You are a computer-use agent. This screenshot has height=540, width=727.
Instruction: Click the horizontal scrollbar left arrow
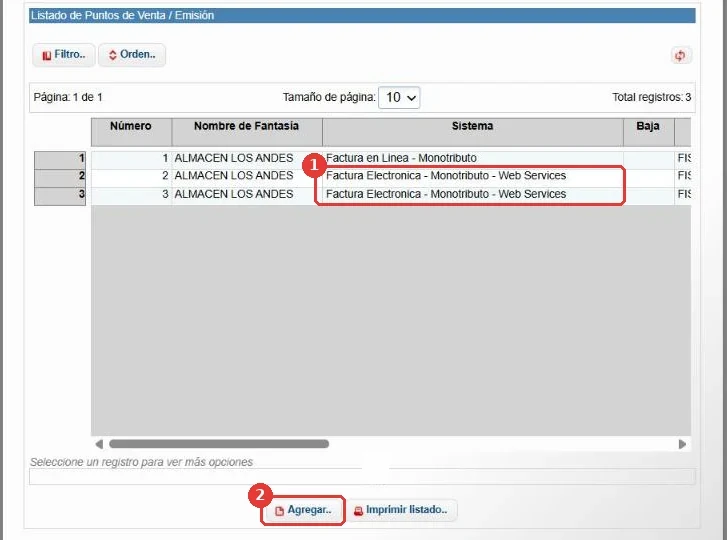(99, 444)
